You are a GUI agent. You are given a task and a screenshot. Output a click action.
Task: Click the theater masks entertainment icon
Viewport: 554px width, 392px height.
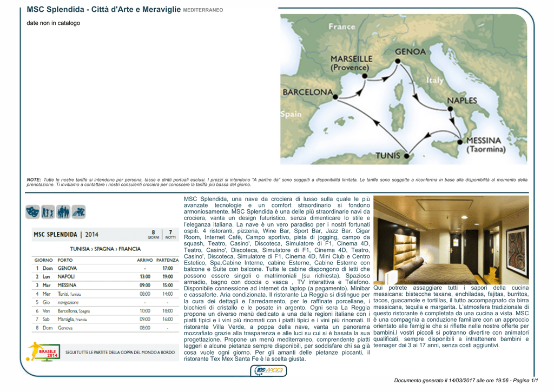pyautogui.click(x=32, y=212)
